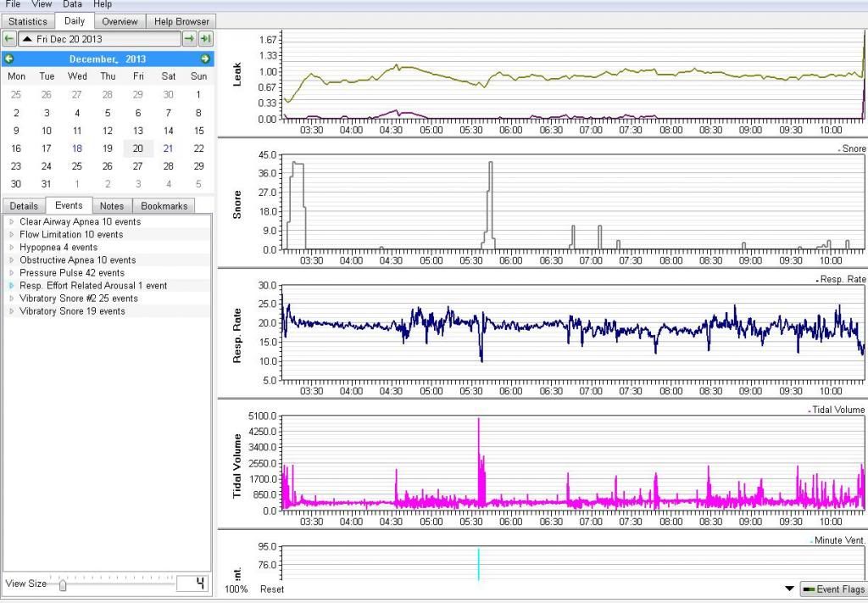Go to next day with green right arrow
Viewport: 868px width, 603px height.
tap(189, 39)
